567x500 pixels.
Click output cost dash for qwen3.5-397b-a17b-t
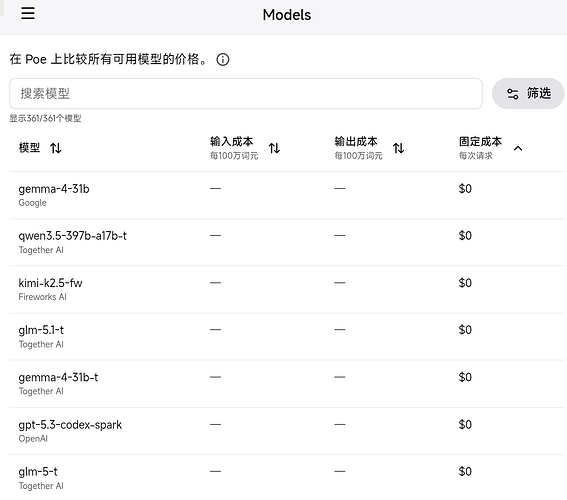pyautogui.click(x=340, y=236)
